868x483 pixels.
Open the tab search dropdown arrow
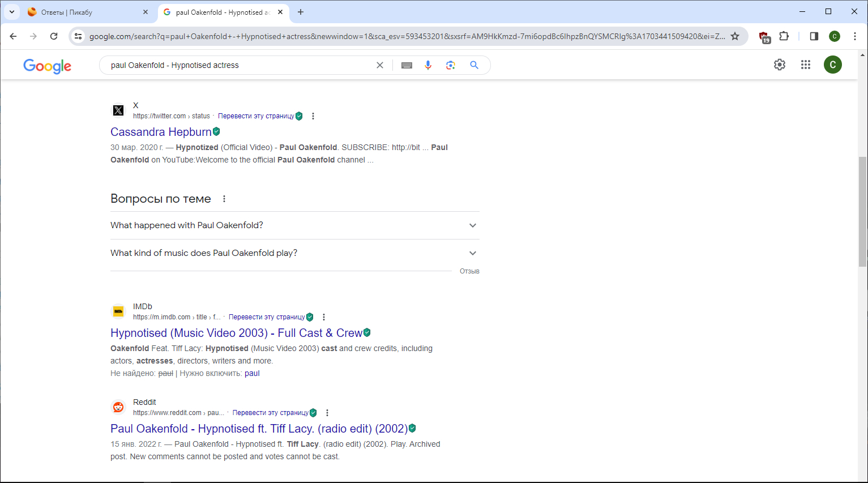tap(11, 12)
